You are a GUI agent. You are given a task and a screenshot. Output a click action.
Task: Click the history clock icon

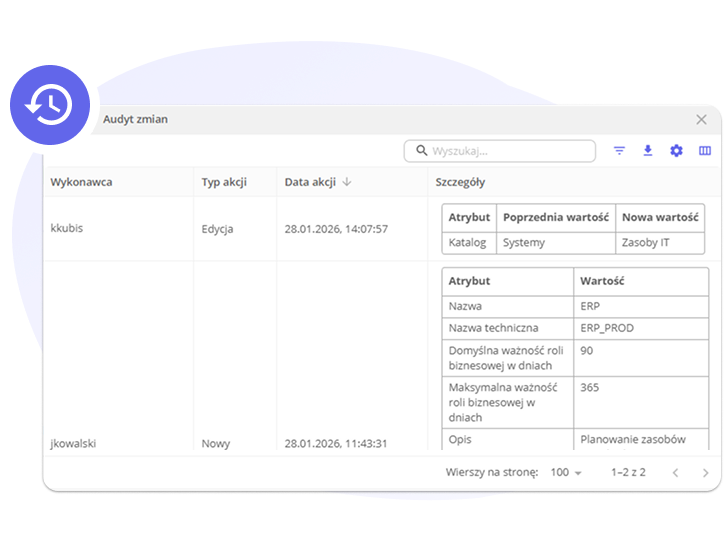pyautogui.click(x=50, y=105)
